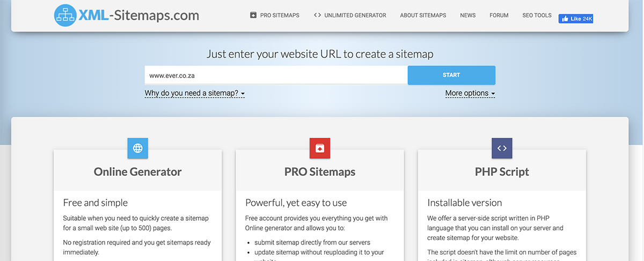The width and height of the screenshot is (644, 261).
Task: Click the globe icon above Online Generator
Action: coord(137,148)
